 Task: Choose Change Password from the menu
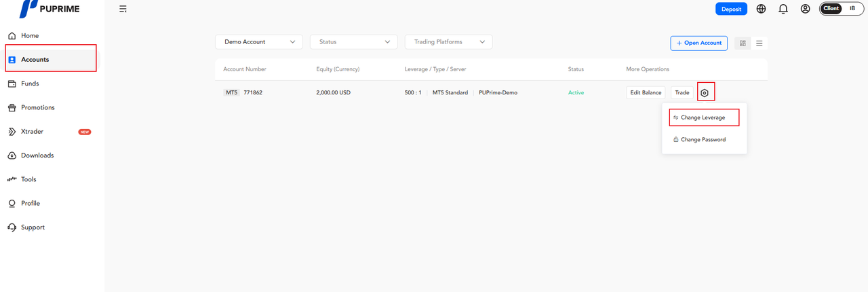[x=703, y=140]
